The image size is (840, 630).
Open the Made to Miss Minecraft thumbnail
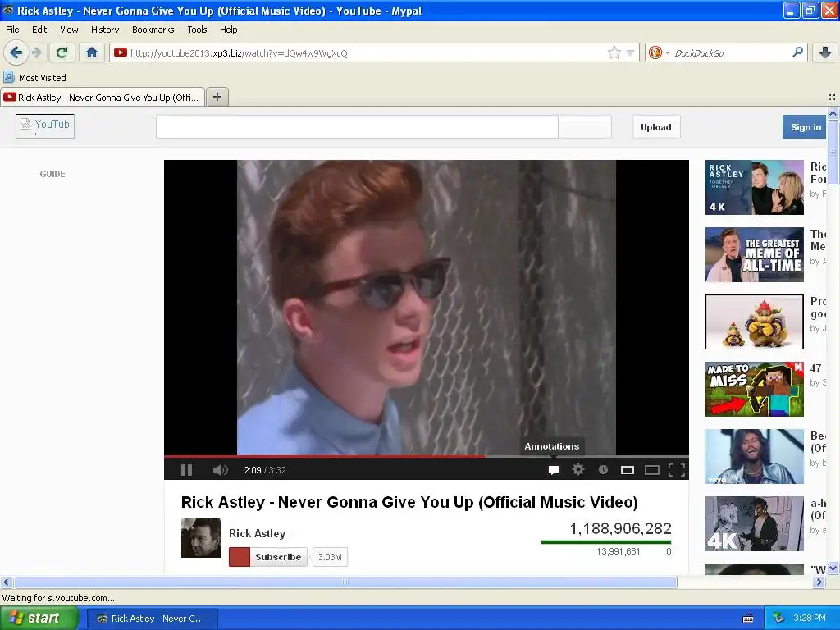point(755,389)
